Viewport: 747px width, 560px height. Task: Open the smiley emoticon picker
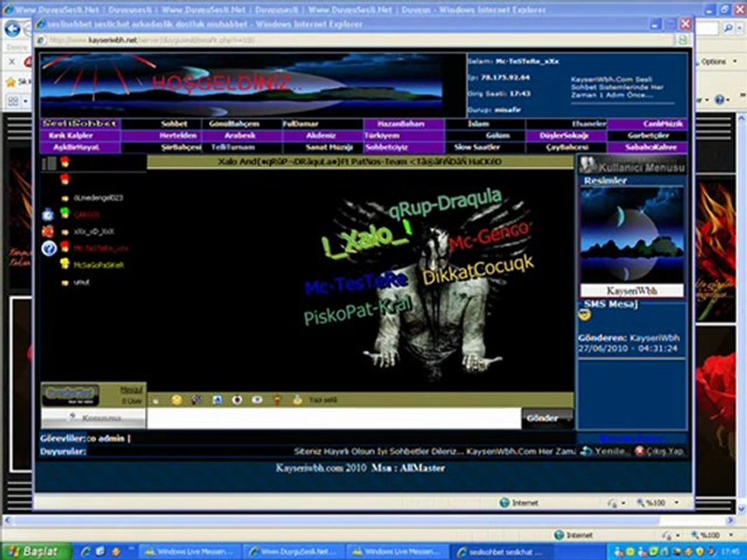click(x=177, y=400)
